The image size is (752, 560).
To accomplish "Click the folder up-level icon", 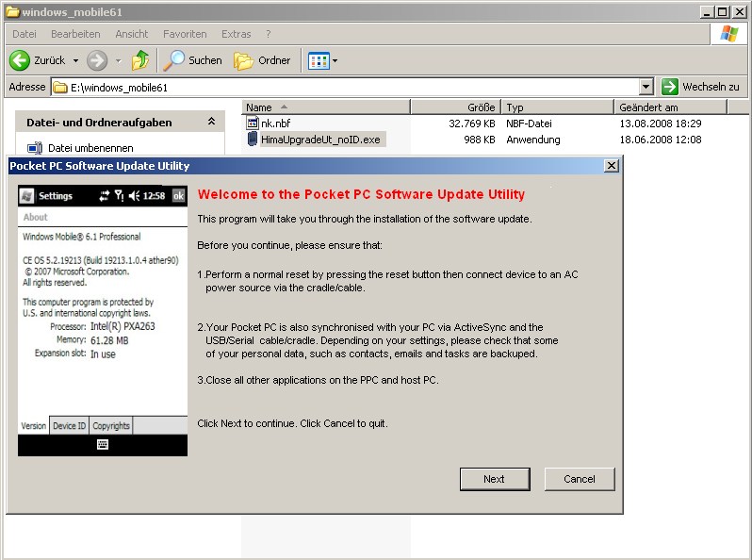I will pos(140,60).
